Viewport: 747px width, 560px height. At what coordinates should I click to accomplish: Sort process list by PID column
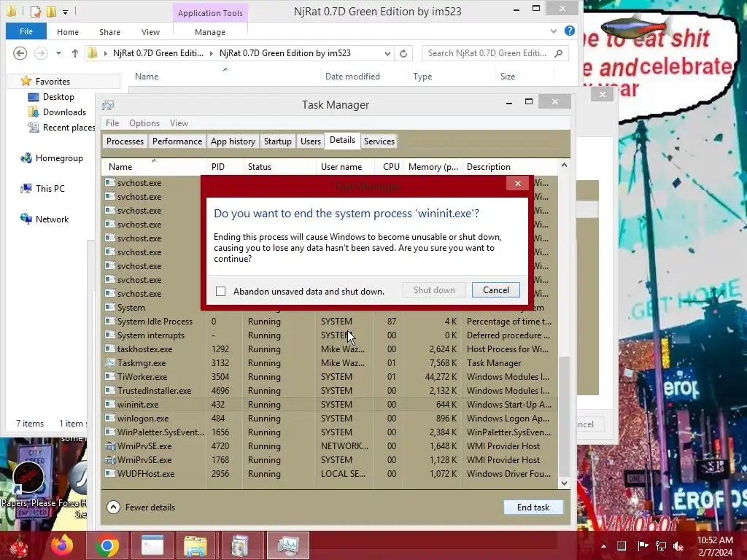(x=225, y=167)
